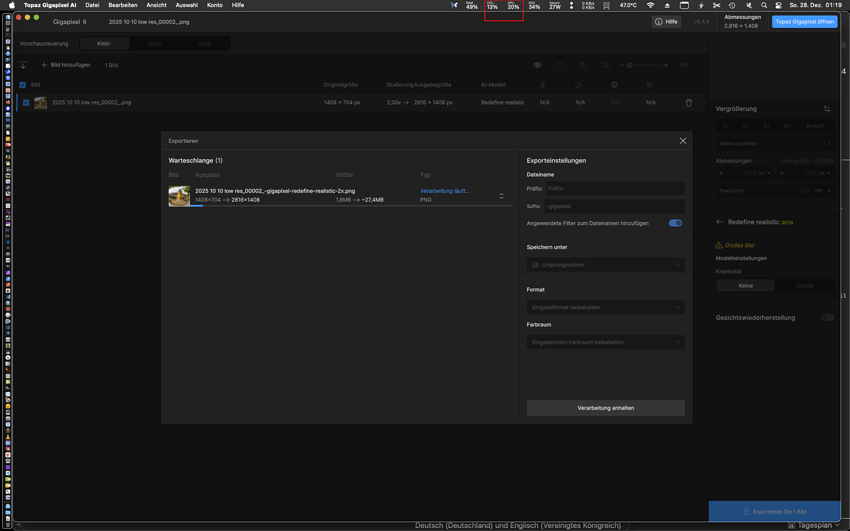Expand the Format dropdown
This screenshot has width=850, height=531.
coord(605,307)
